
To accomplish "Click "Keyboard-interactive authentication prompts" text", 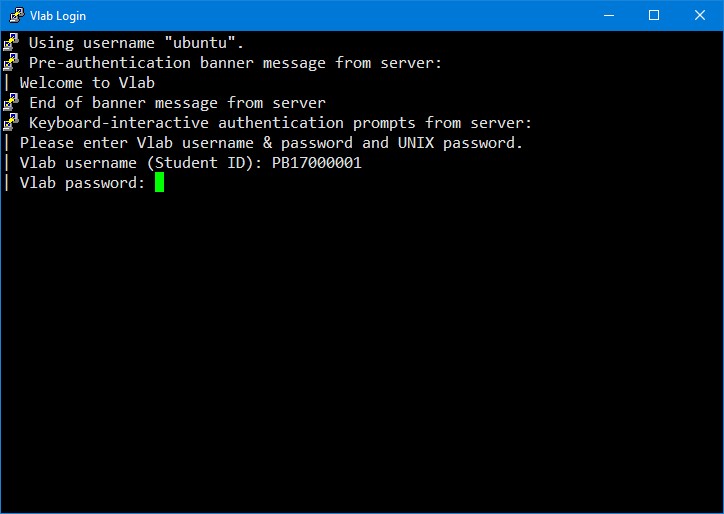I will (x=280, y=123).
